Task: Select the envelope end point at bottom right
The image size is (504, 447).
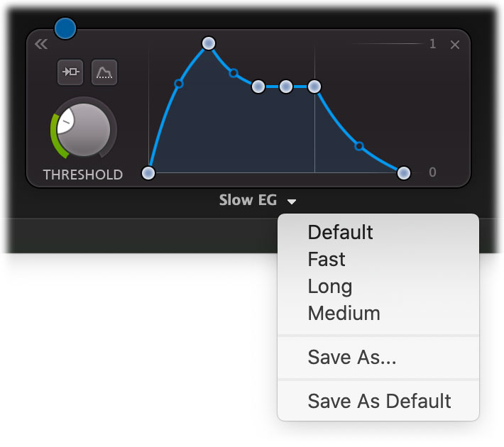Action: [404, 173]
